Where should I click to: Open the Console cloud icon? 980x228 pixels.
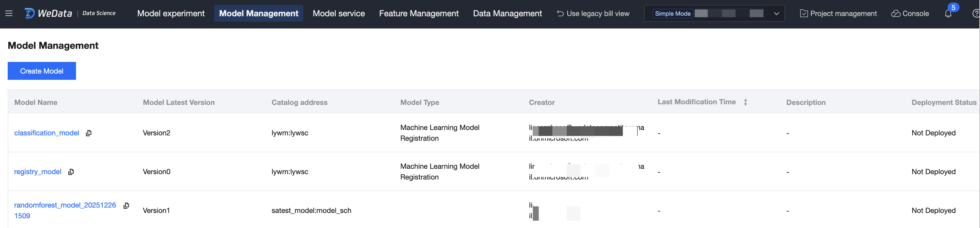coord(896,13)
